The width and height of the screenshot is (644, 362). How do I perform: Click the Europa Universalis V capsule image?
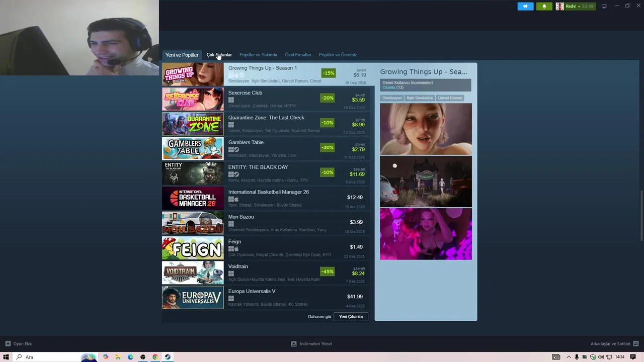tap(193, 298)
